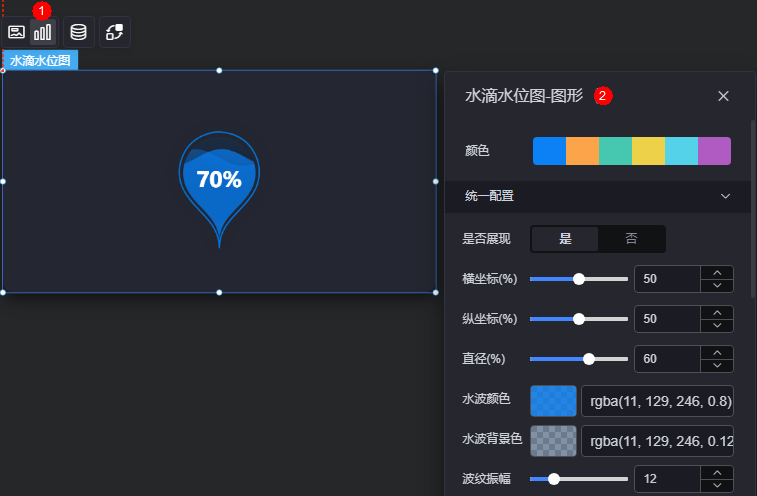The height and width of the screenshot is (496, 757).
Task: Click the 直径(%) slider handle
Action: point(589,359)
